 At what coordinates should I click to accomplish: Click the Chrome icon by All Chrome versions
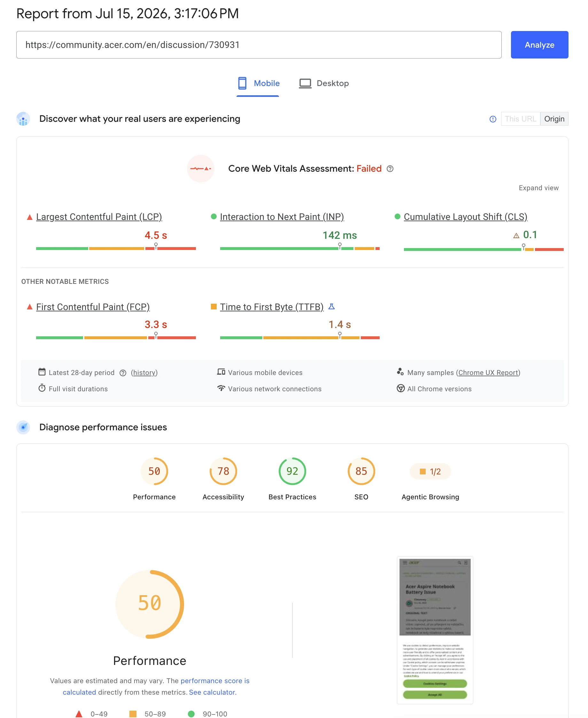(400, 388)
